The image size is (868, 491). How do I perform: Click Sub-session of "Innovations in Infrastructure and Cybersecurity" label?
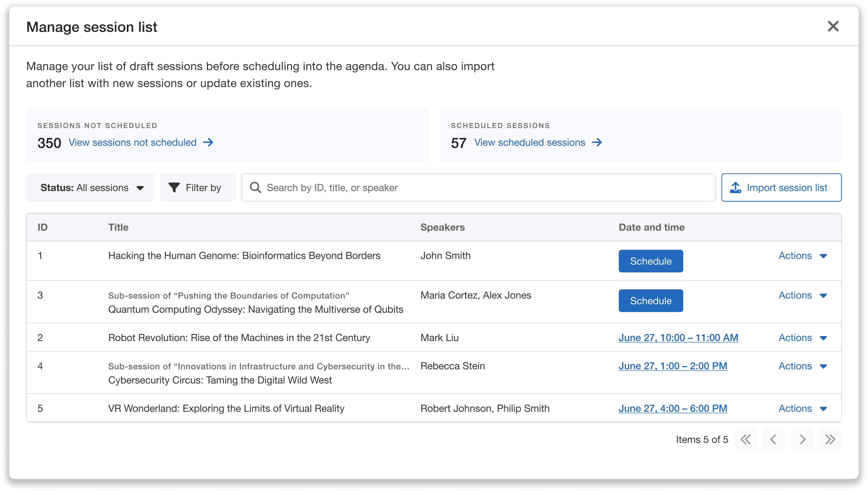click(x=259, y=366)
